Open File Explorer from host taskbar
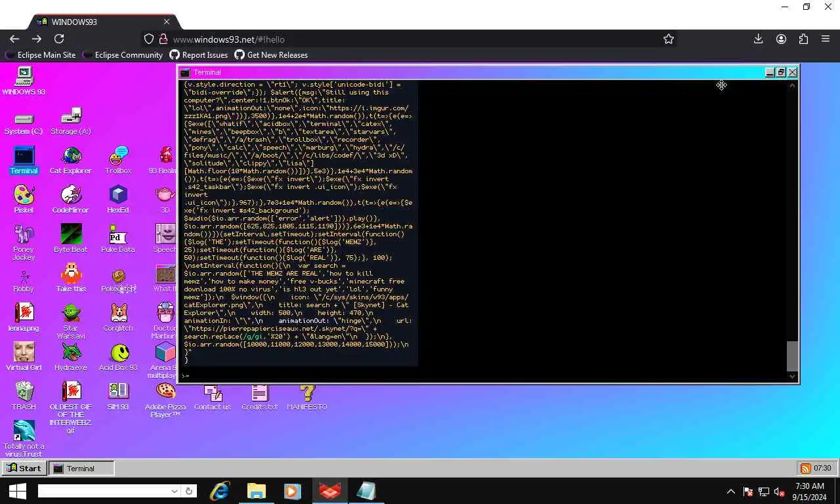This screenshot has height=504, width=840. pyautogui.click(x=256, y=491)
